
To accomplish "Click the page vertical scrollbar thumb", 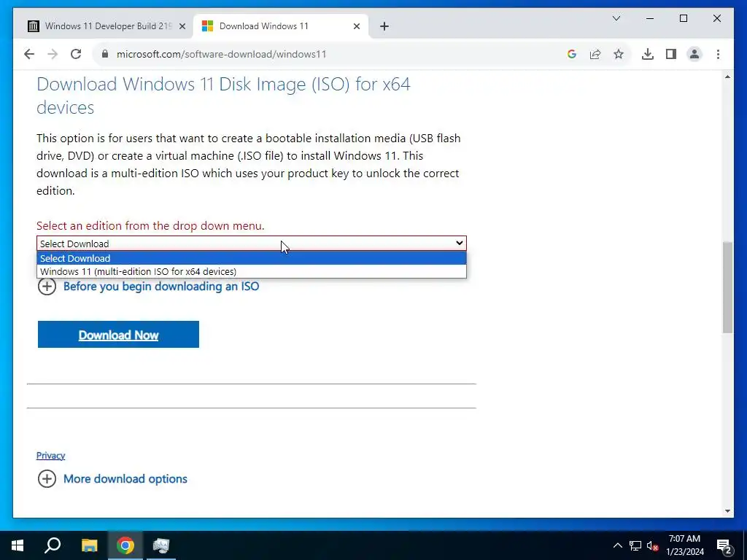I will [727, 287].
